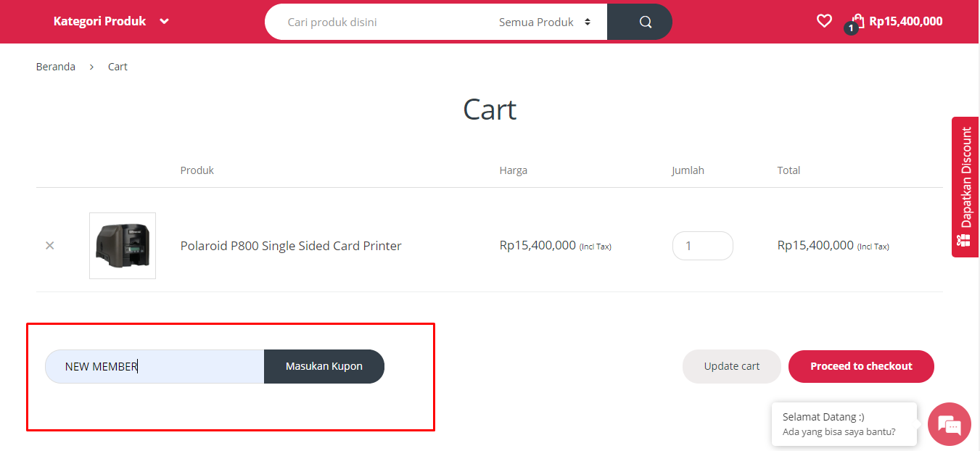Screen dimensions: 980x451
Task: Open the Semua Produk category dropdown
Action: pyautogui.click(x=544, y=22)
